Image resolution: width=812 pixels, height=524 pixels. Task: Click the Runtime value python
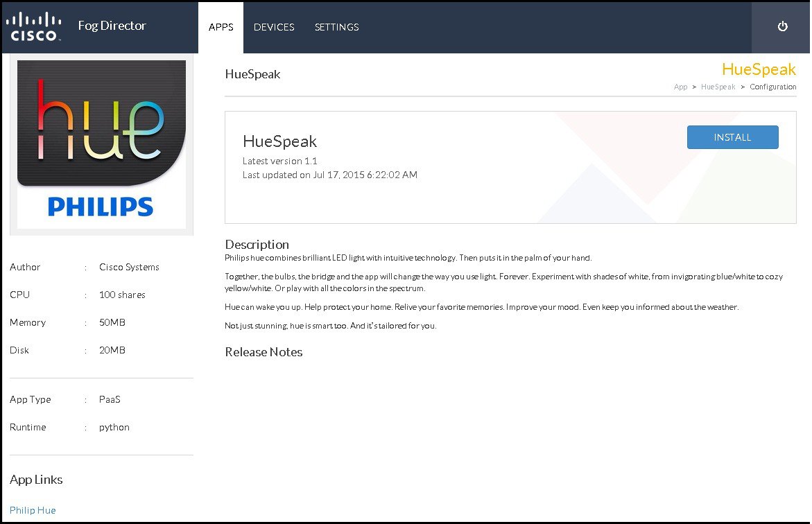tap(114, 428)
